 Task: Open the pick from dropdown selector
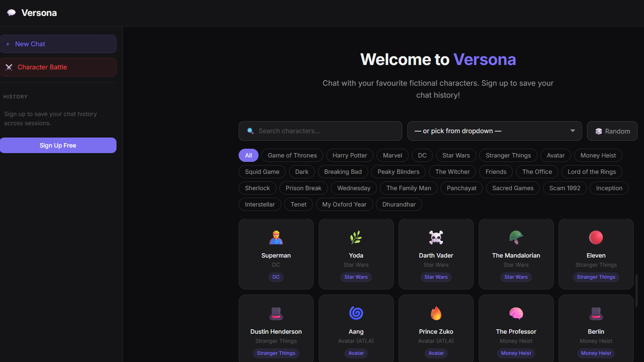(495, 131)
